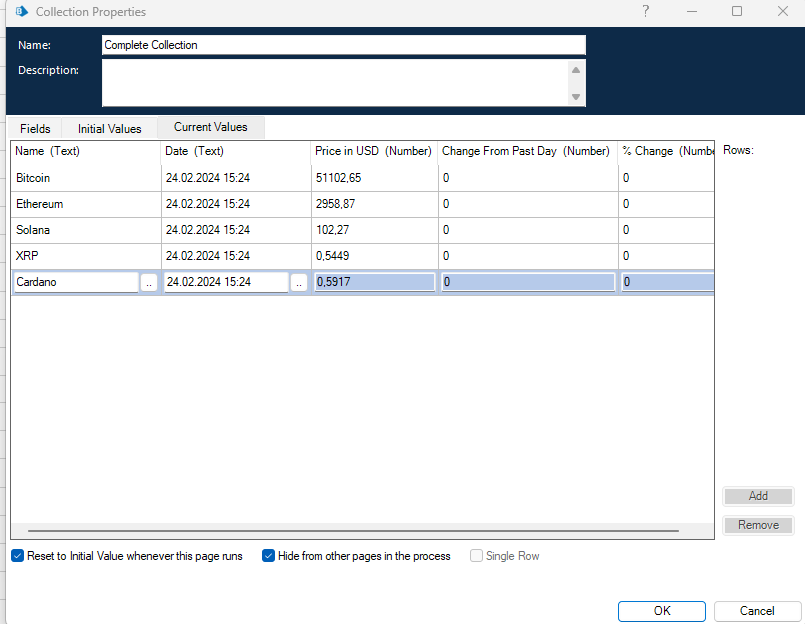Select the Current Values tab

[x=210, y=127]
